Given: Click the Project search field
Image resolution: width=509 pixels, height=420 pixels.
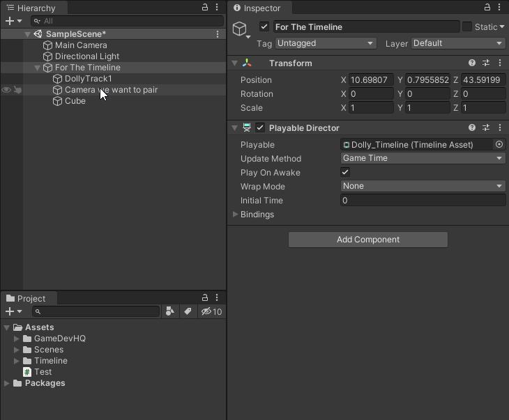Looking at the screenshot, I should point(96,311).
